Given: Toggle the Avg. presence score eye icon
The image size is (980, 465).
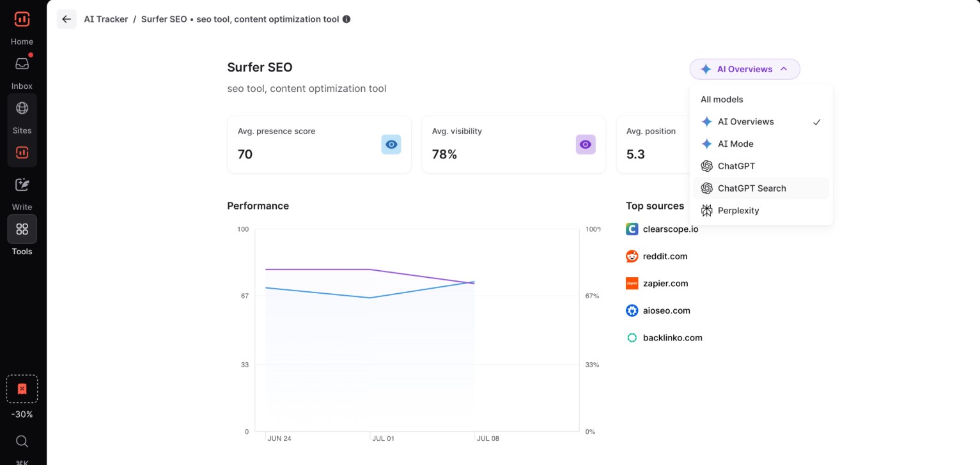Looking at the screenshot, I should click(391, 144).
